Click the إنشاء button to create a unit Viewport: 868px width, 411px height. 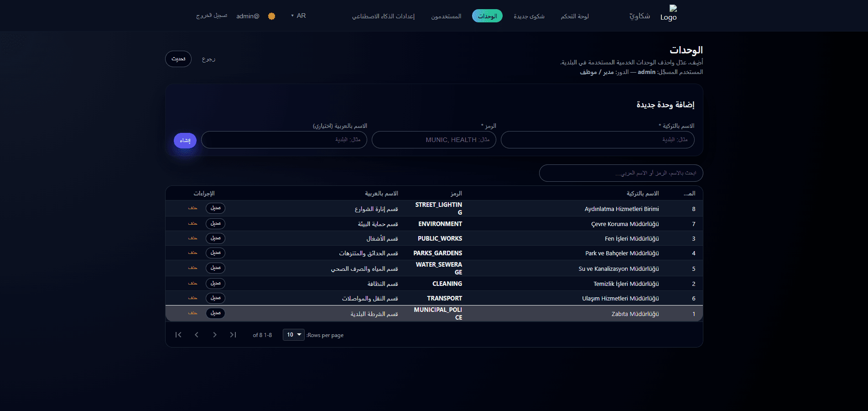click(x=185, y=140)
